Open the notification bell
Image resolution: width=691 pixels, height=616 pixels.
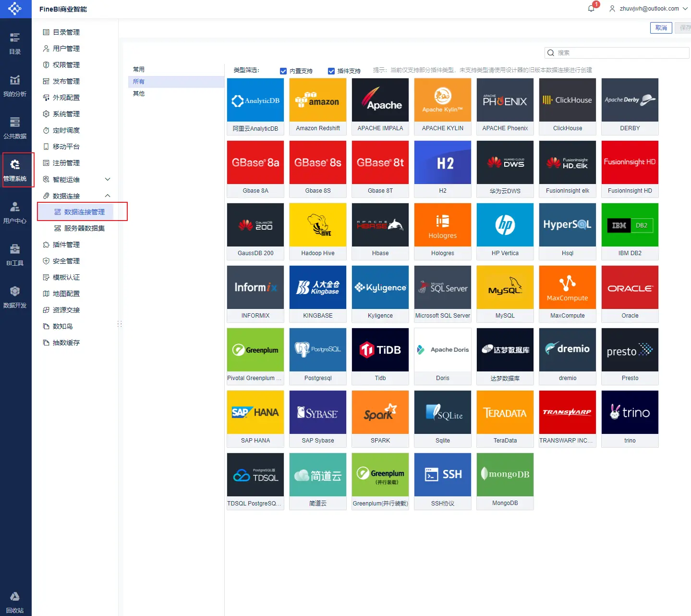[x=591, y=9]
